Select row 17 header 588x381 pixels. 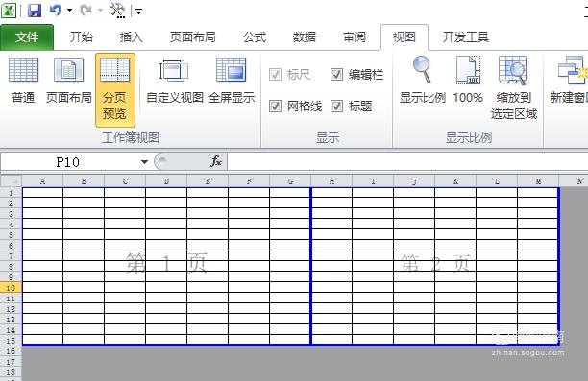point(11,362)
